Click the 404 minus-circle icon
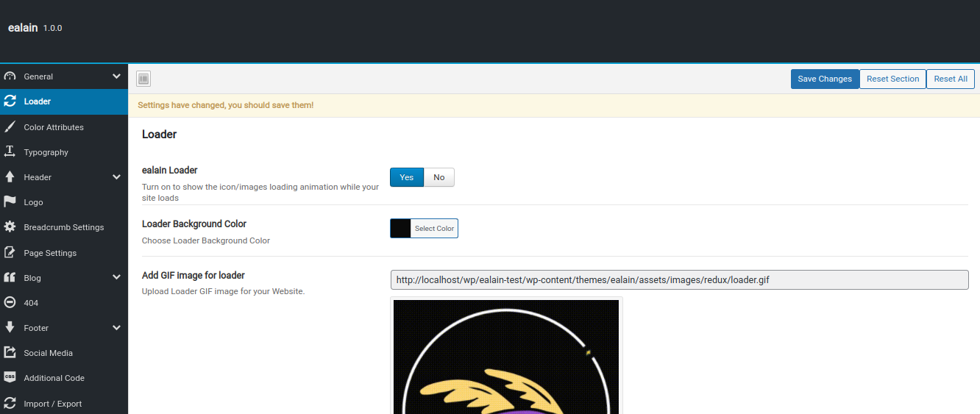980x414 pixels. click(10, 302)
